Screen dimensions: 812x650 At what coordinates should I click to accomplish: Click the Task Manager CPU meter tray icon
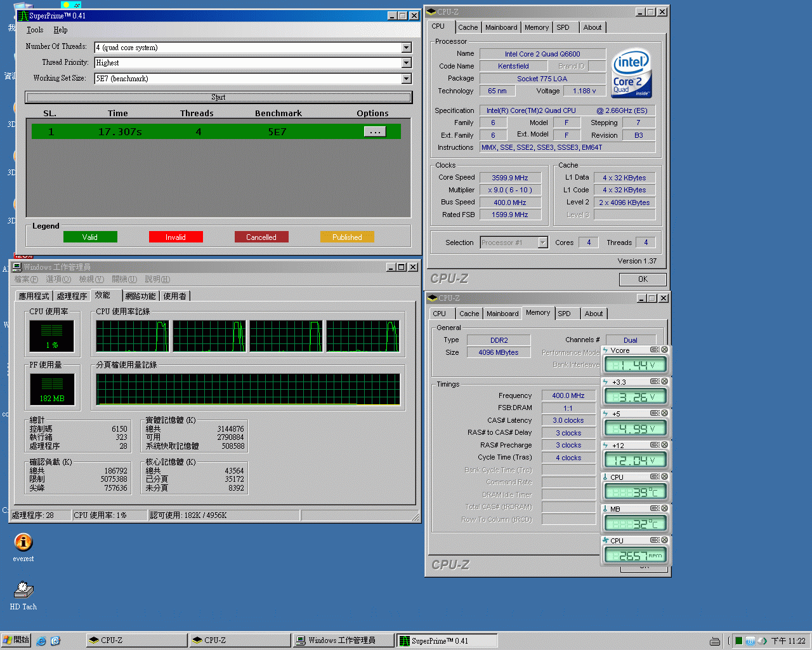739,641
